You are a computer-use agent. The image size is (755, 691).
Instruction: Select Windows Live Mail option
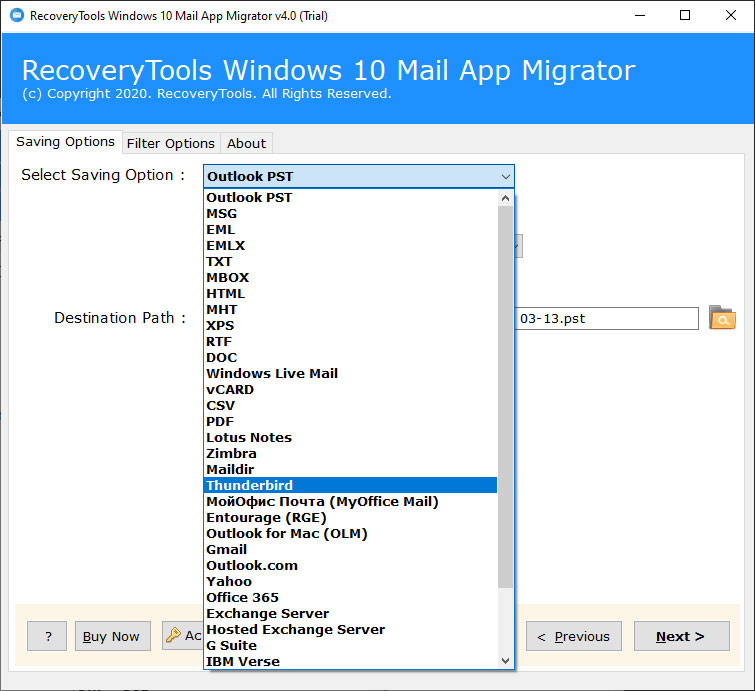click(351, 373)
